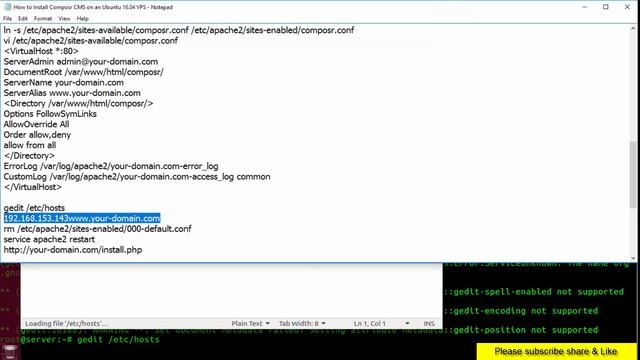Click the INS indicator in gedit status bar
Viewport: 640px width, 360px height.
tap(429, 323)
